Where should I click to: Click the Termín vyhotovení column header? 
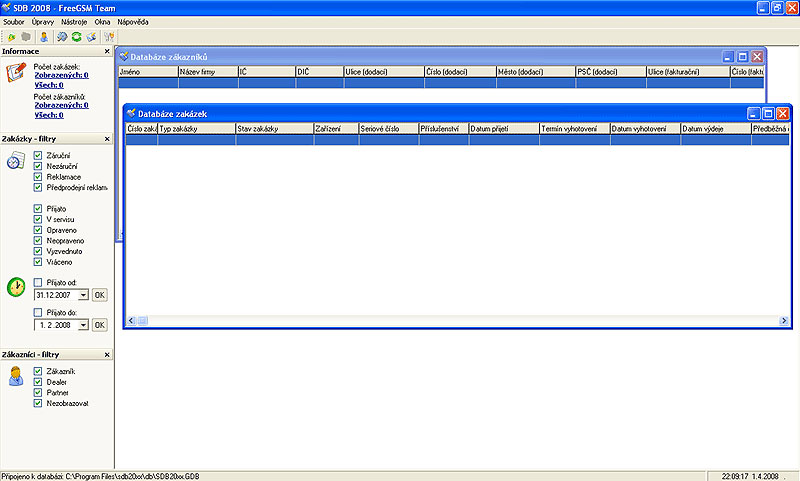pos(574,129)
